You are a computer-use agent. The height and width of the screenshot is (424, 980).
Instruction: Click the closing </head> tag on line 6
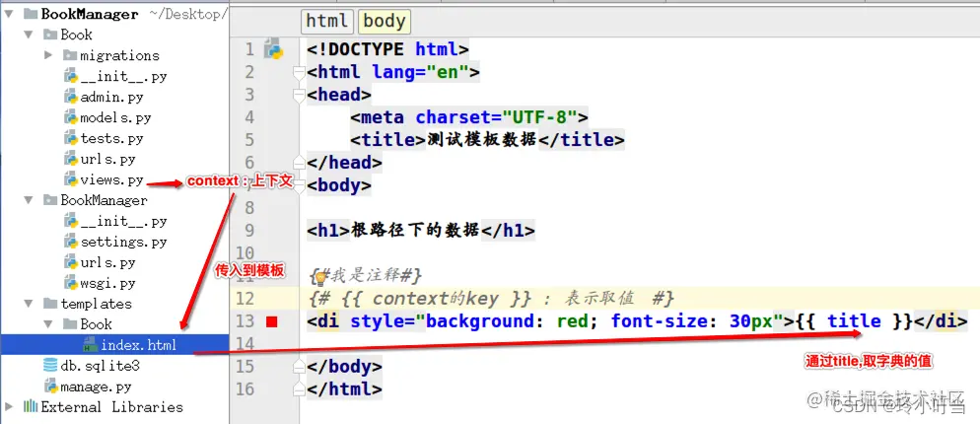[344, 163]
